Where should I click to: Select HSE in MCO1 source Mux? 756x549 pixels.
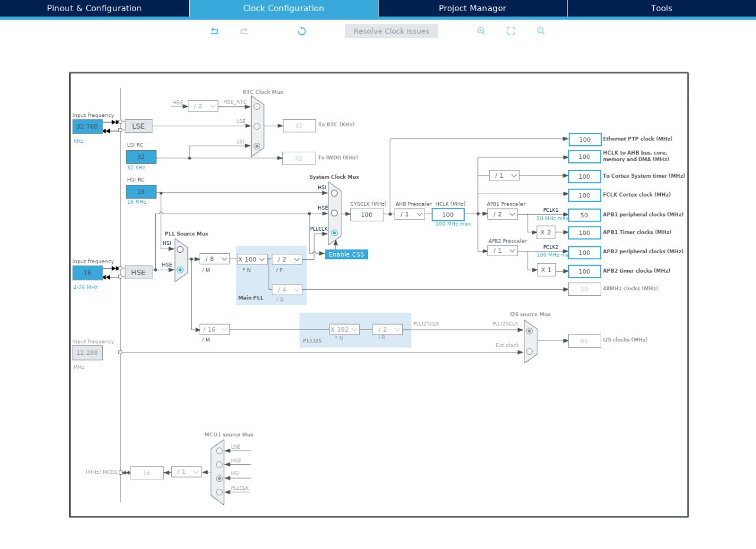click(219, 465)
